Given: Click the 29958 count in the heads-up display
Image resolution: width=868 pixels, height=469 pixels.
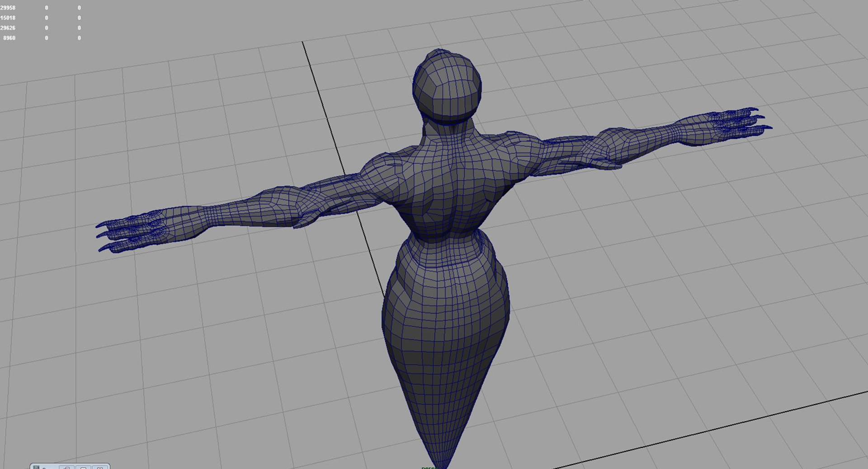Looking at the screenshot, I should click(8, 8).
